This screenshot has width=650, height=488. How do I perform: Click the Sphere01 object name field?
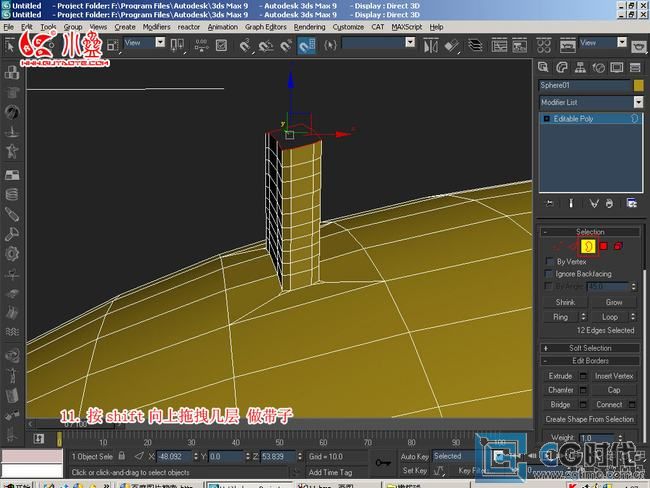[585, 85]
